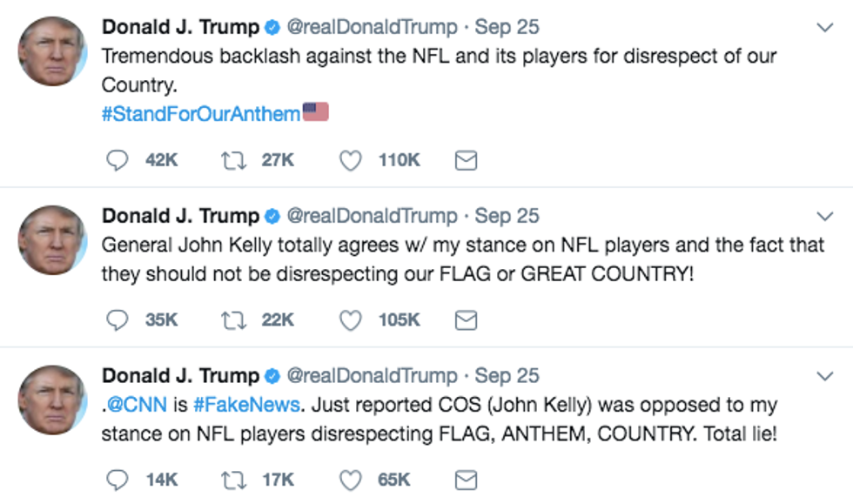Open Sep 25 timestamp of CNN tweet
This screenshot has width=853, height=504.
(x=507, y=376)
